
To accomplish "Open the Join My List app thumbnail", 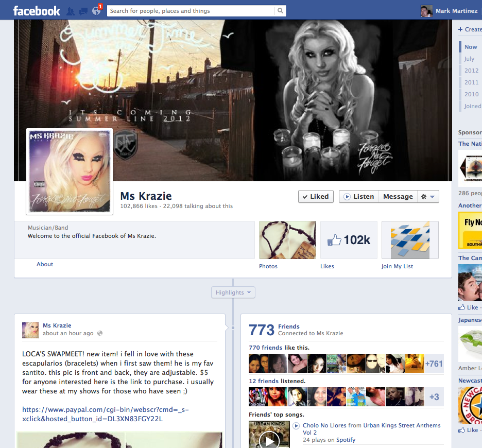I will click(x=410, y=240).
